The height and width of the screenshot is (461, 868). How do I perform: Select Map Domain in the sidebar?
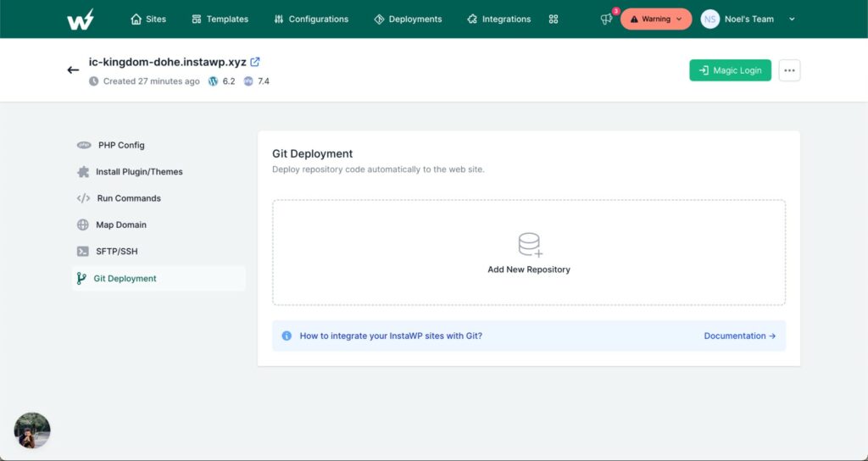pyautogui.click(x=159, y=225)
